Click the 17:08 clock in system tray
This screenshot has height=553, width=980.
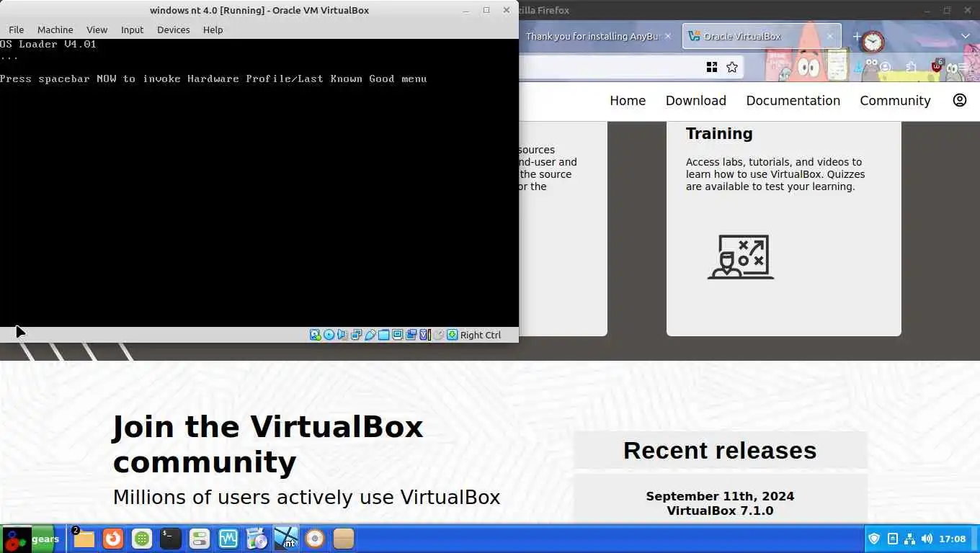point(953,539)
